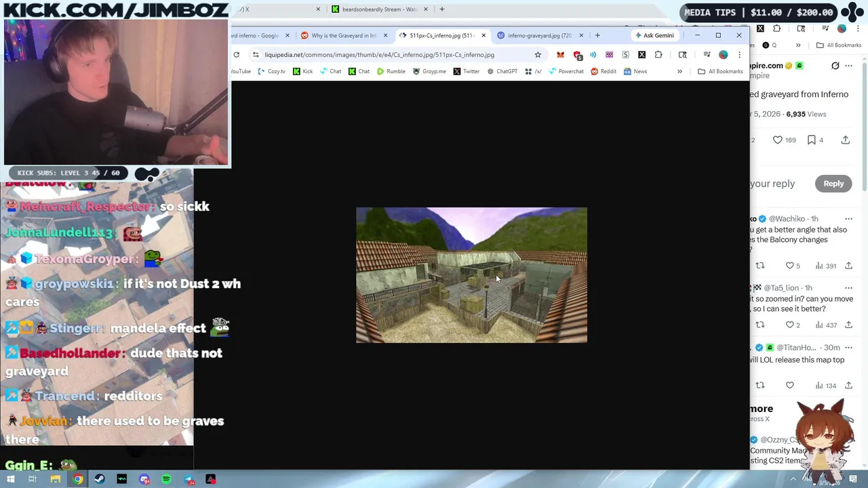Open Steam from the taskbar
The width and height of the screenshot is (868, 488).
click(100, 479)
